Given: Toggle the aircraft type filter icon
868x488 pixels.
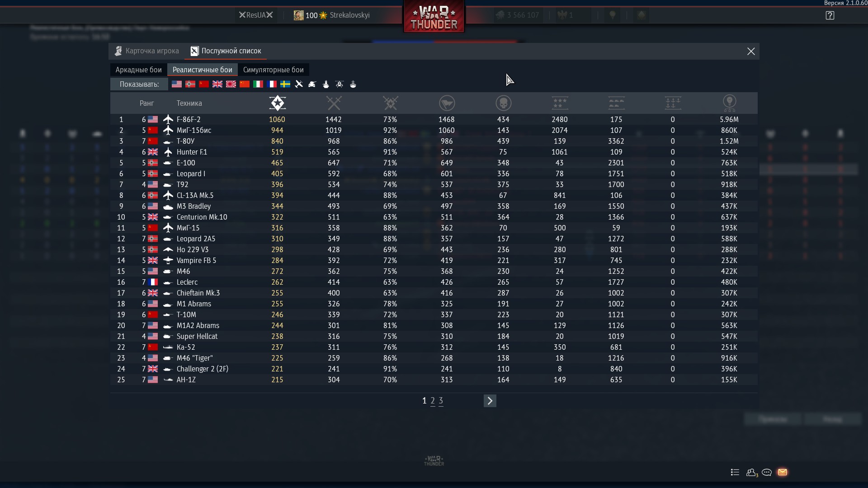Looking at the screenshot, I should point(299,84).
